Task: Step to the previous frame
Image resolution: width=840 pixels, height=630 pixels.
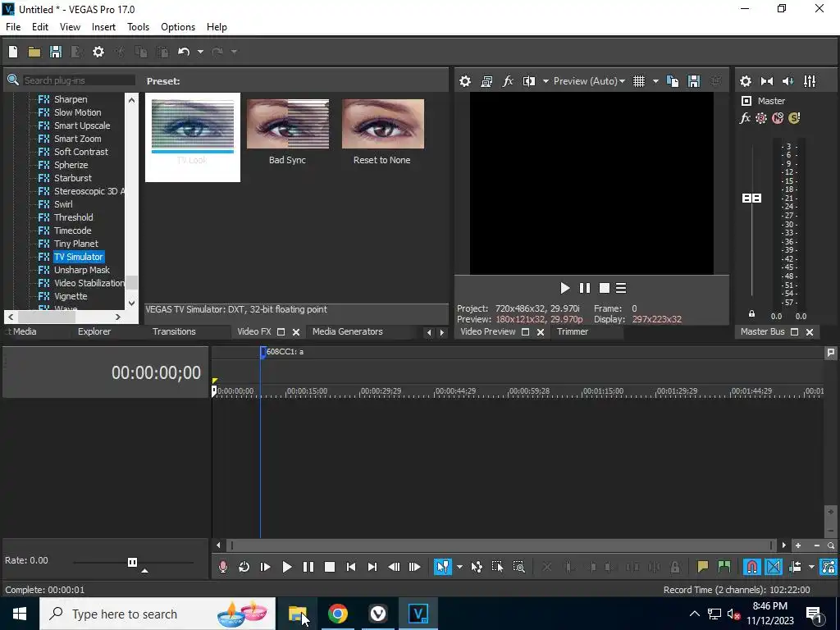Action: [x=394, y=567]
